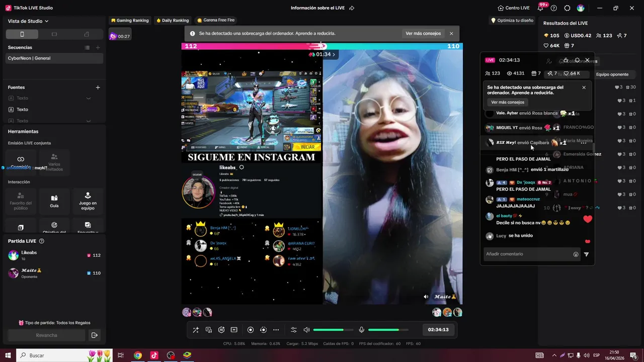
Task: Open the film clip tool in toolbar
Action: [234, 330]
